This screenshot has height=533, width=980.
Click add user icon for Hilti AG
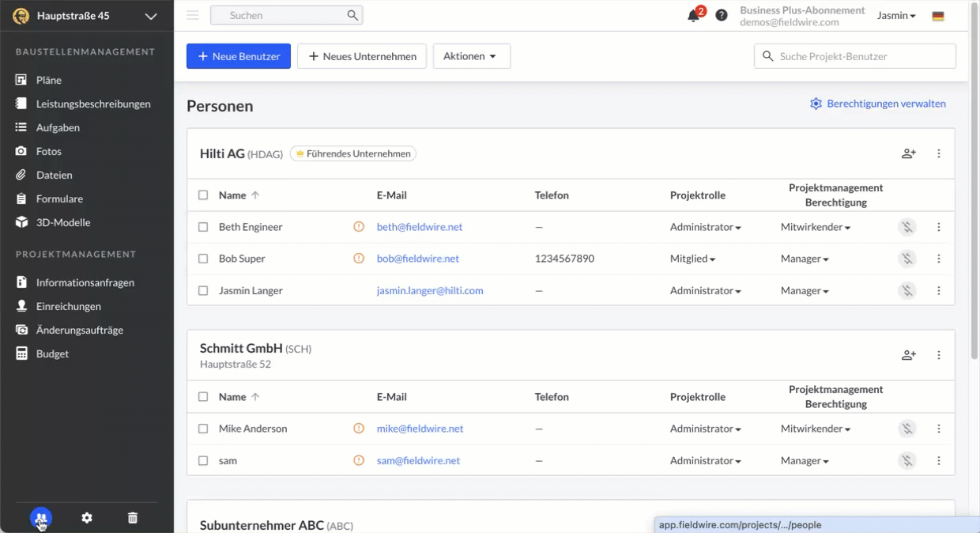click(908, 153)
